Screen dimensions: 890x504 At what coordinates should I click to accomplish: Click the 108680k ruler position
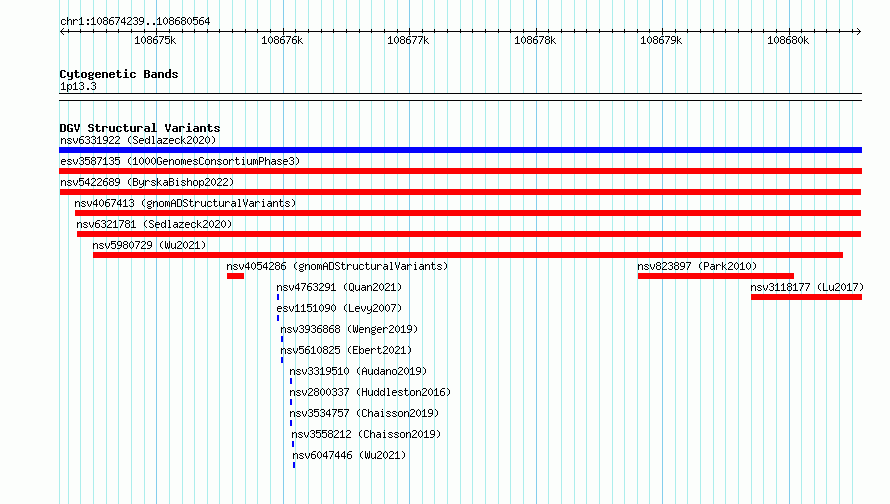tap(788, 40)
